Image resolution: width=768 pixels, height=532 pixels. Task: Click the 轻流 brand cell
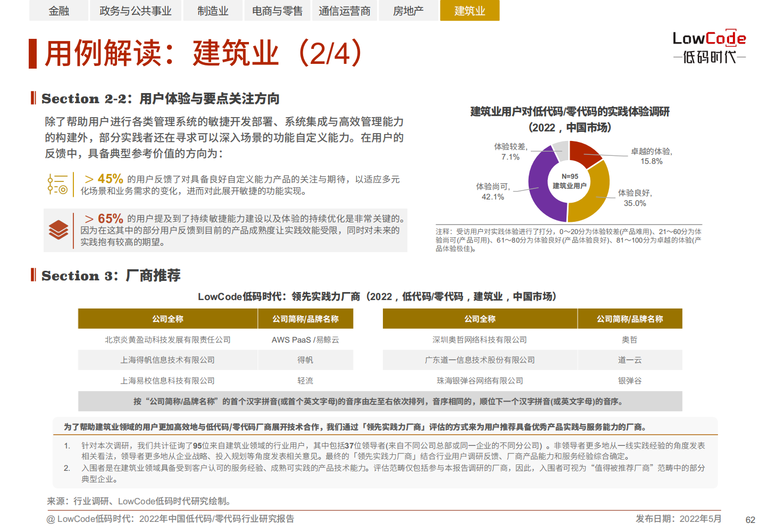(x=305, y=380)
